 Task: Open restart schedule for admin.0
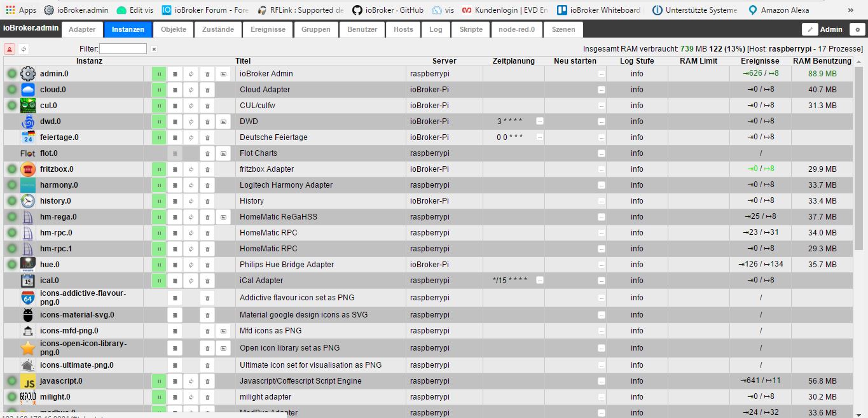(x=602, y=74)
